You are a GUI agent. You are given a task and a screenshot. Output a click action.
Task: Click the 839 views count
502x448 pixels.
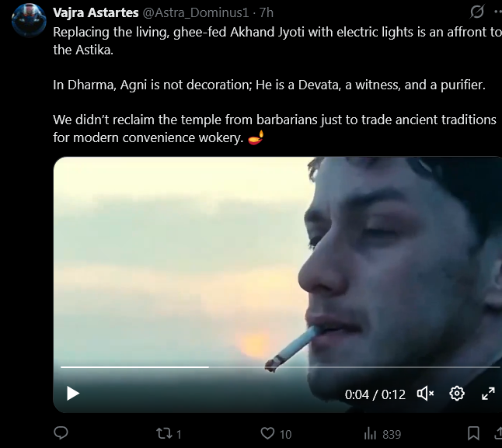coord(392,434)
